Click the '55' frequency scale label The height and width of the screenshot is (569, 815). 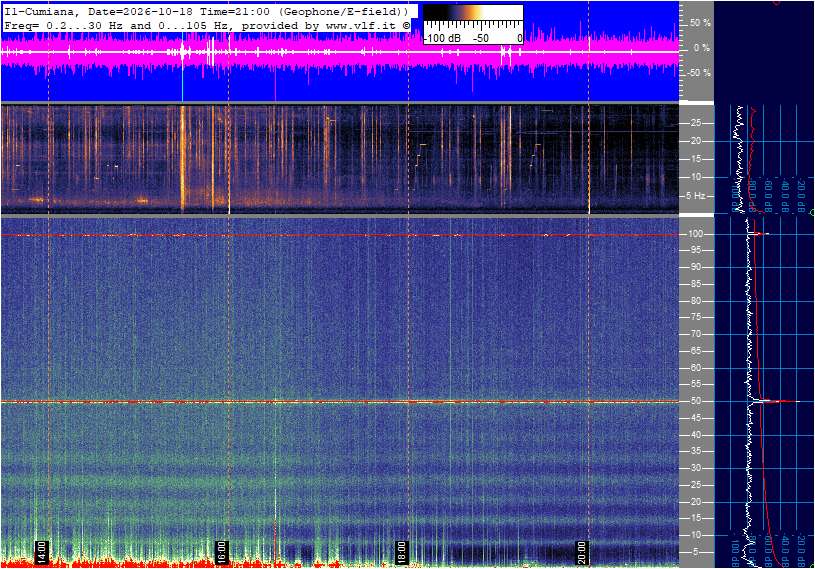695,384
